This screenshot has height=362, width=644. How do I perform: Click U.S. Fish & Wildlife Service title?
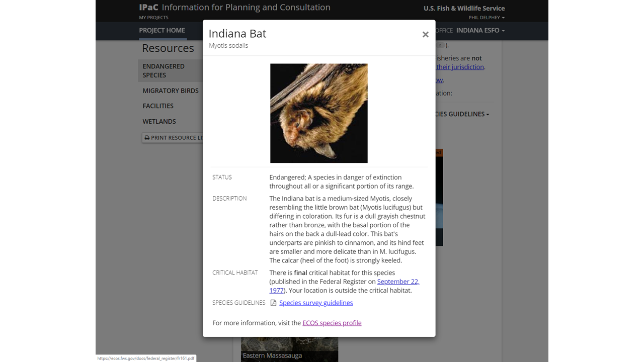click(464, 8)
